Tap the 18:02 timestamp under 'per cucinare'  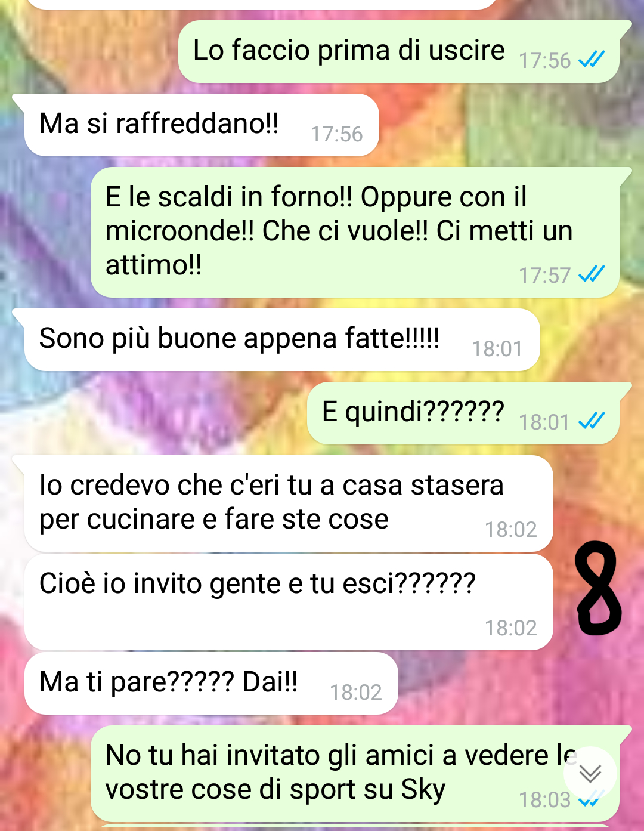511,530
